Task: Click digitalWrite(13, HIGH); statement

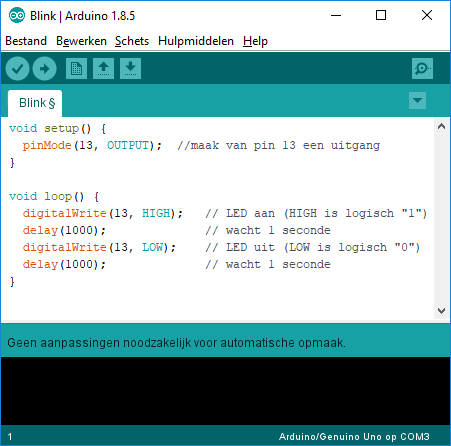Action: pyautogui.click(x=103, y=214)
